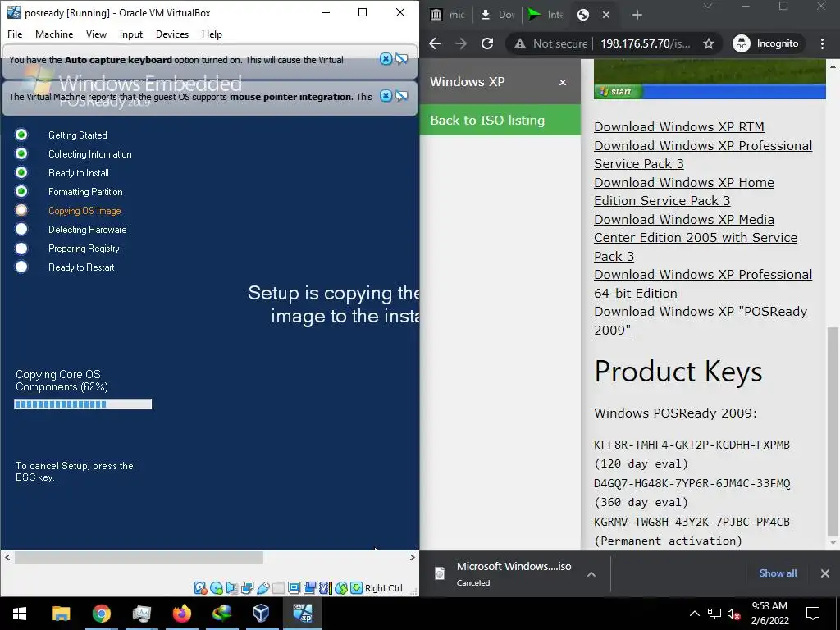The height and width of the screenshot is (630, 840).
Task: Open the tab search chevron in Chrome
Action: coord(708,6)
